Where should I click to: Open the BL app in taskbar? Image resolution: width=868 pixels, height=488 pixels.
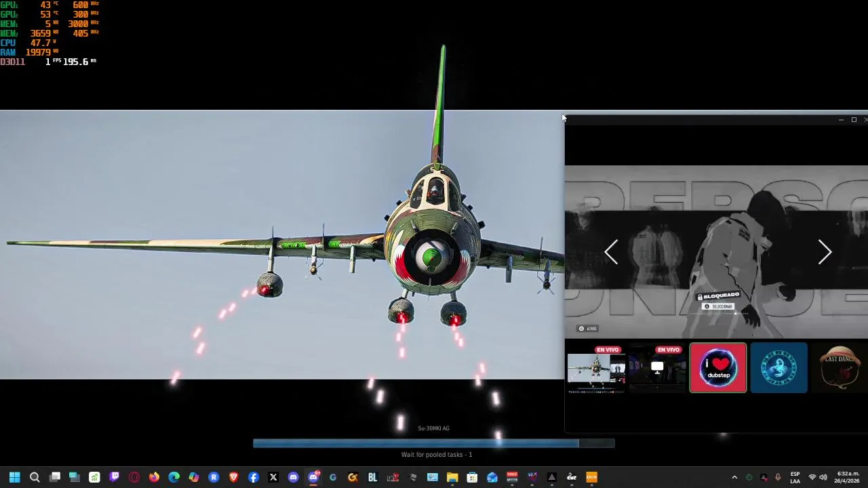click(372, 477)
